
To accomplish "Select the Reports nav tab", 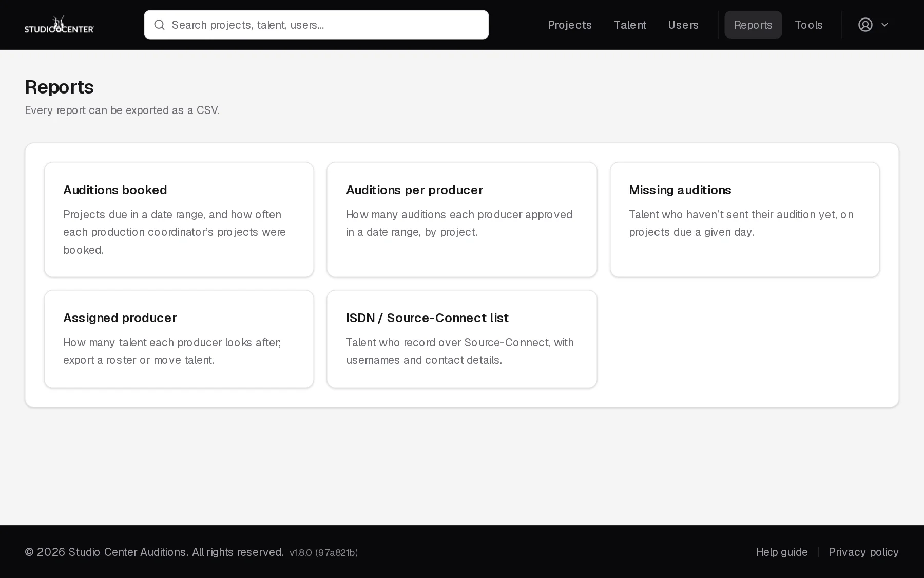I will (753, 25).
